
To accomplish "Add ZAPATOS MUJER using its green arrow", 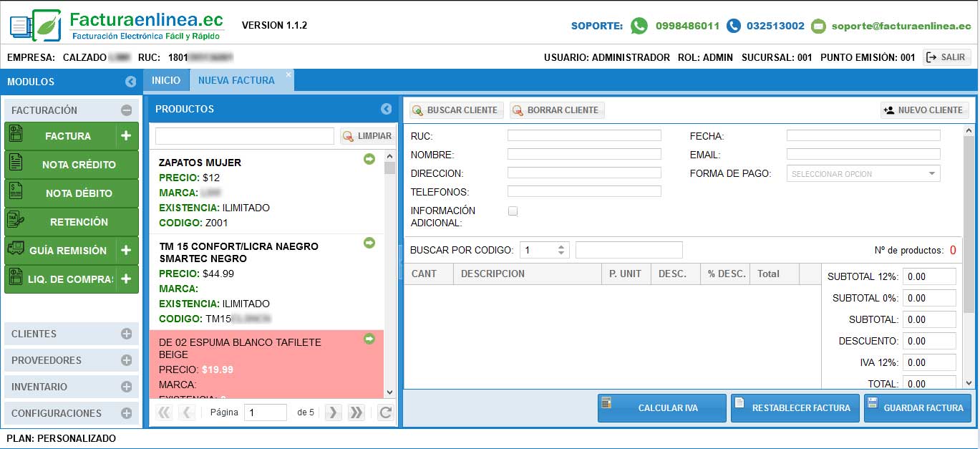I will [369, 159].
